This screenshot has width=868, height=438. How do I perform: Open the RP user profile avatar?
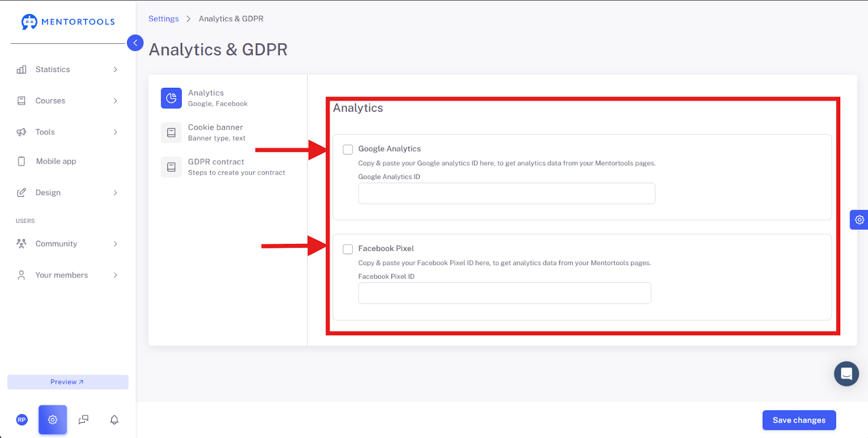coord(22,420)
